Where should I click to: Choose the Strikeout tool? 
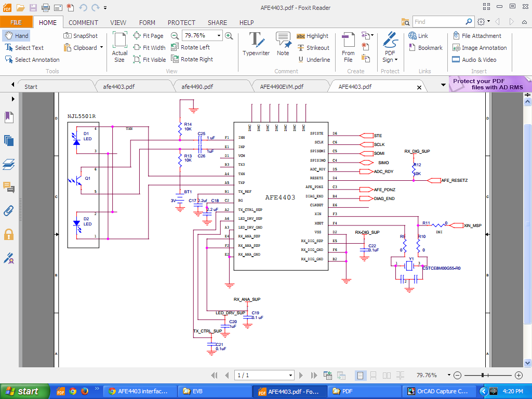point(313,48)
